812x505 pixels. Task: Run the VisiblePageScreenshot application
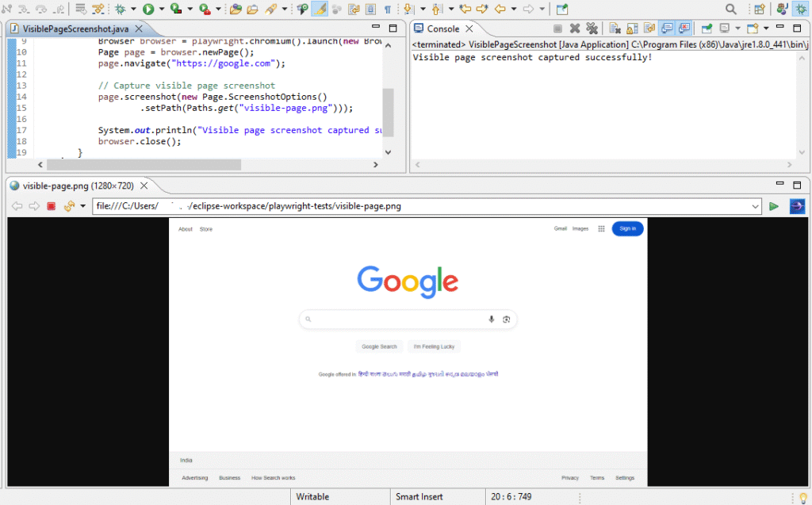pyautogui.click(x=147, y=9)
